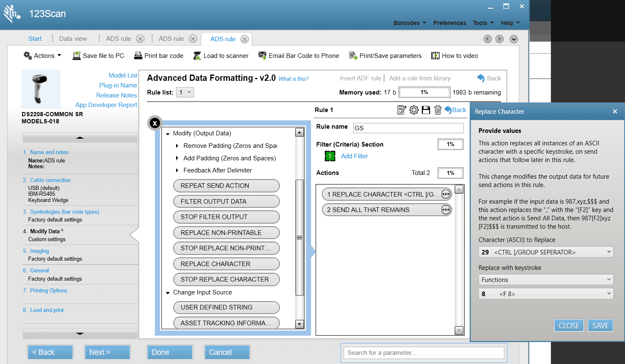
Task: Open the Rule list dropdown
Action: click(185, 92)
